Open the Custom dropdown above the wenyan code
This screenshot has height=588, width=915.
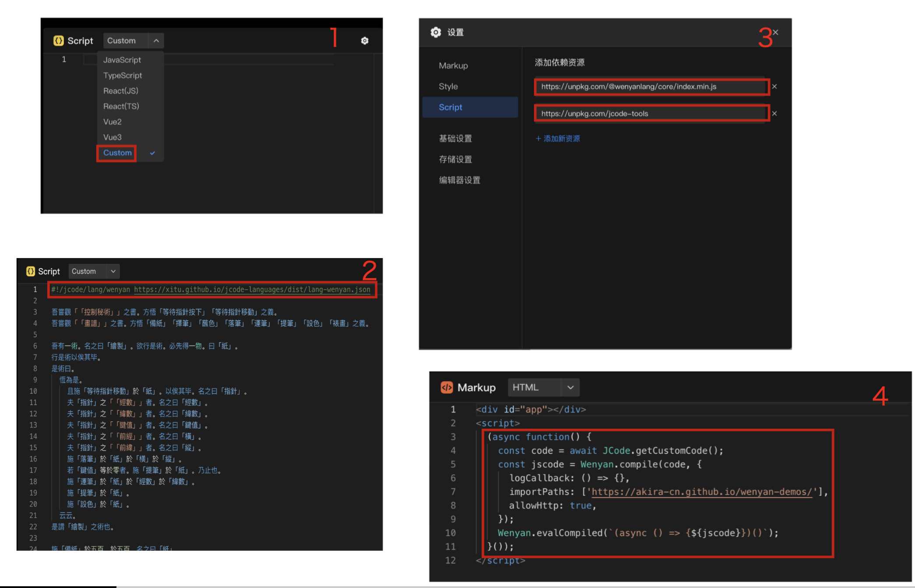click(113, 271)
